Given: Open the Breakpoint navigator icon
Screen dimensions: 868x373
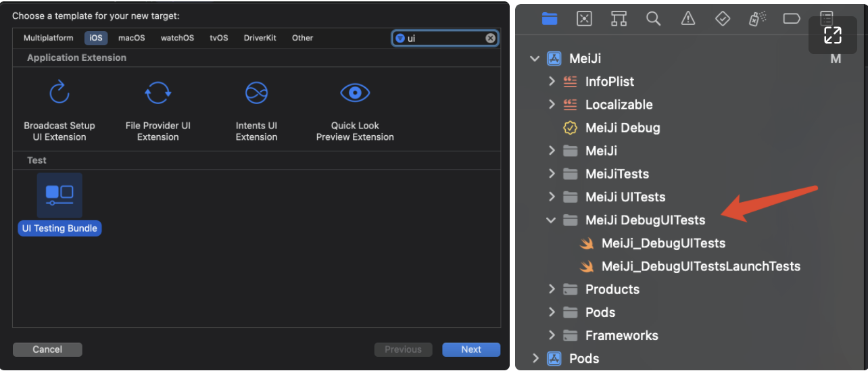Looking at the screenshot, I should pos(792,19).
